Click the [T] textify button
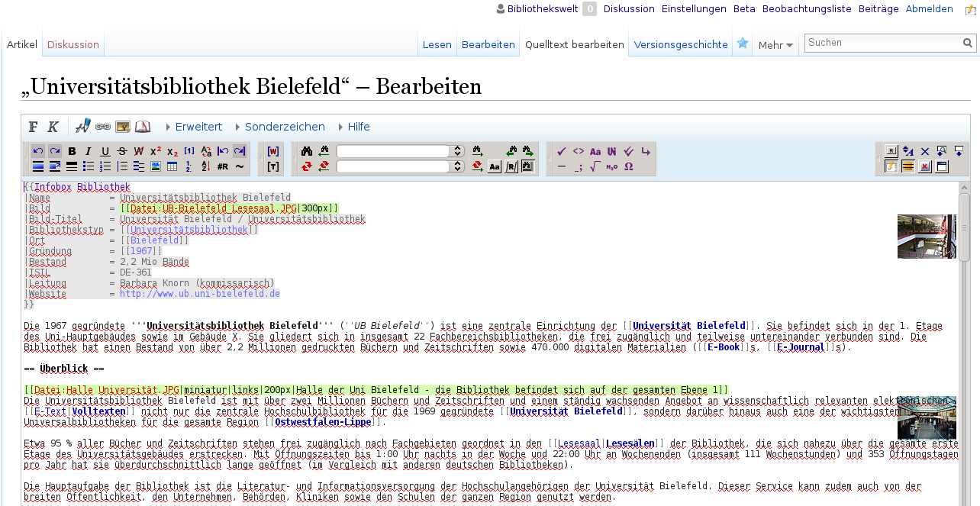This screenshot has height=506, width=980. point(273,166)
